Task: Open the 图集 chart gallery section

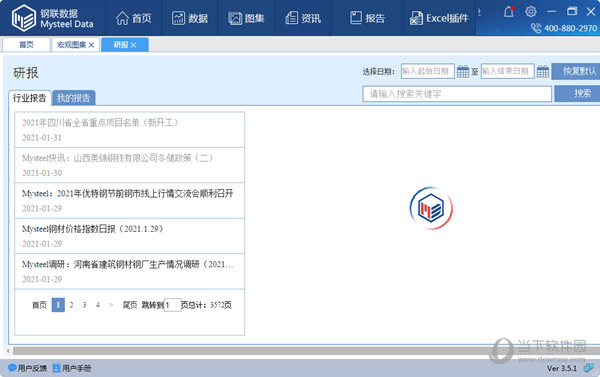Action: 246,18
